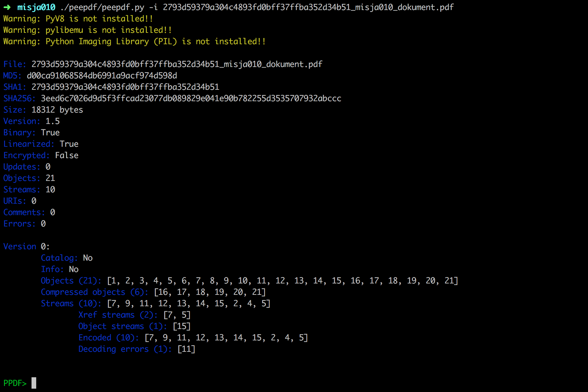
Task: Click the peepdf.py command text
Action: (102, 7)
